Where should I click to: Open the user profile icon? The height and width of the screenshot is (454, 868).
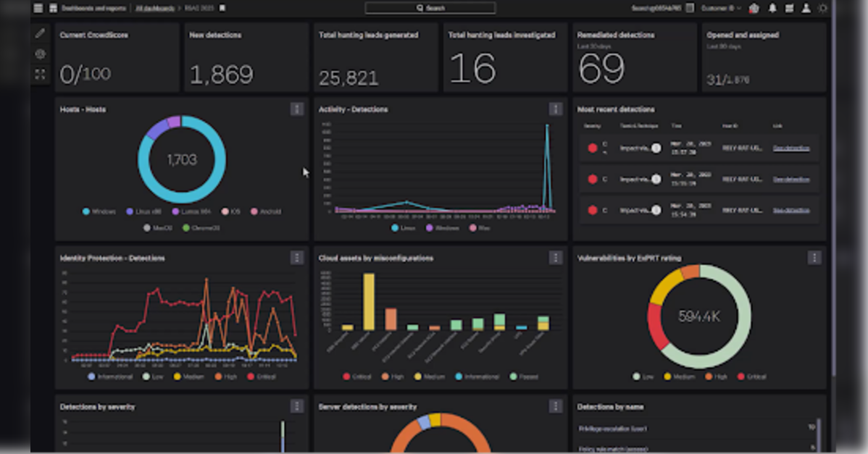[806, 8]
